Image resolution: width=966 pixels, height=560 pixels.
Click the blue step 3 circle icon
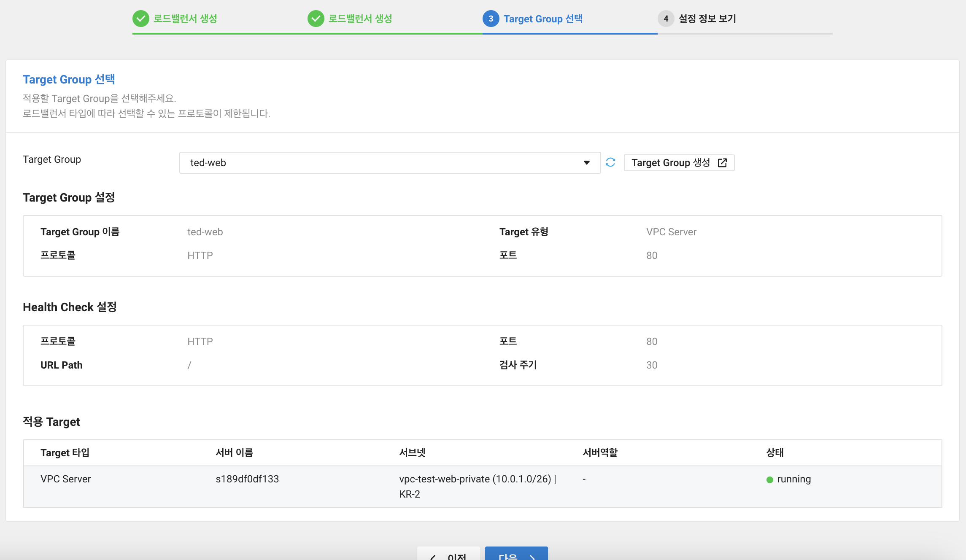pos(491,19)
